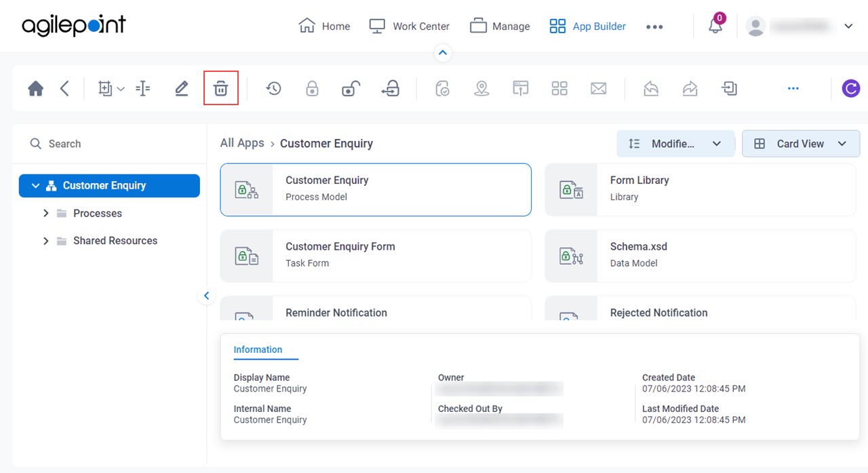The image size is (868, 473).
Task: Click the Search field in the sidebar
Action: click(109, 144)
